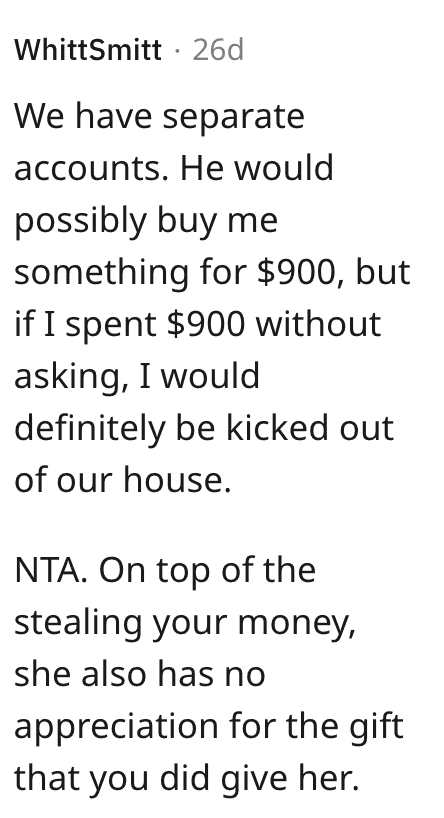Image resolution: width=444 pixels, height=818 pixels.
Task: Click the word "appreciation" in second paragraph
Action: (116, 728)
